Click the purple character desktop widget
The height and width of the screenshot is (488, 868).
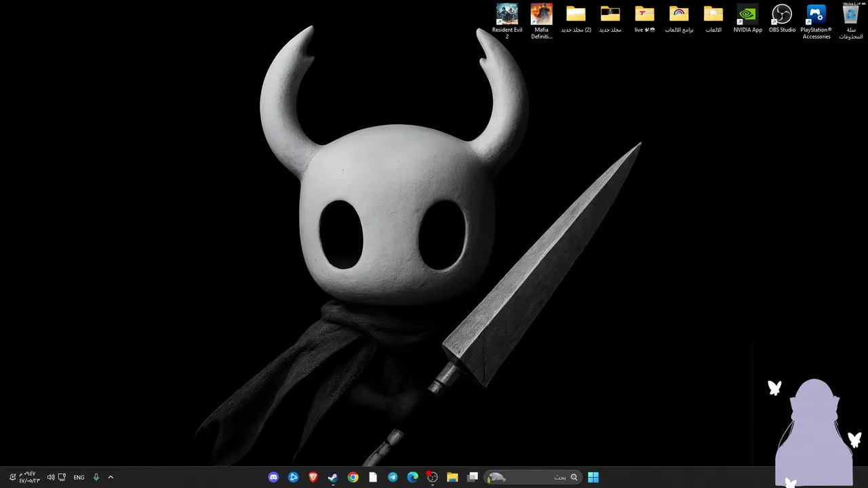pyautogui.click(x=814, y=432)
